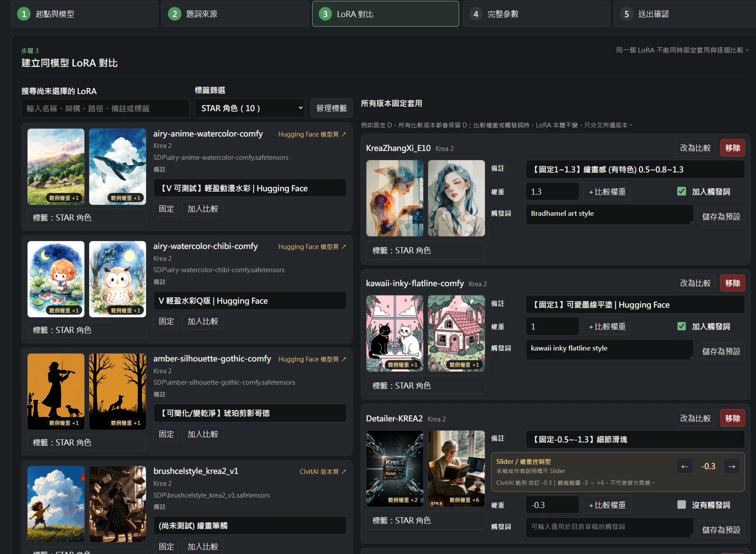This screenshot has width=756, height=554.
Task: Edit the weight field showing 1.3
Action: click(x=552, y=192)
